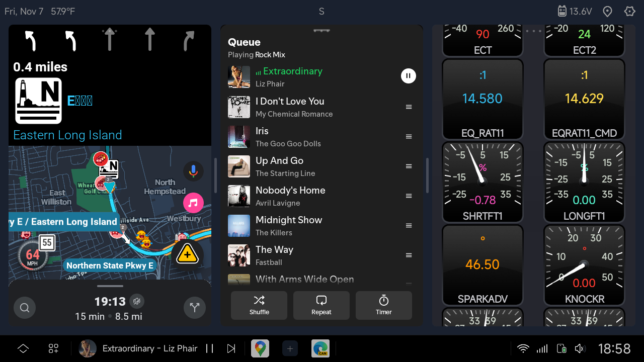Open the app grid launcher icon
The height and width of the screenshot is (362, 644).
coord(54,348)
